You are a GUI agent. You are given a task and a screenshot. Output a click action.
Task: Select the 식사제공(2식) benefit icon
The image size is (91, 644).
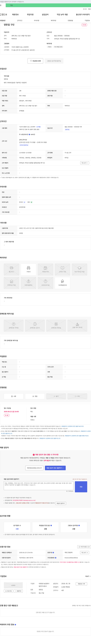coord(62,283)
